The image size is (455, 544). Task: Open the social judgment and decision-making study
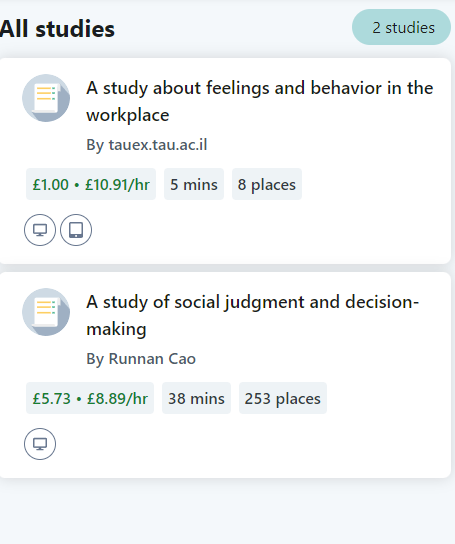tap(253, 315)
